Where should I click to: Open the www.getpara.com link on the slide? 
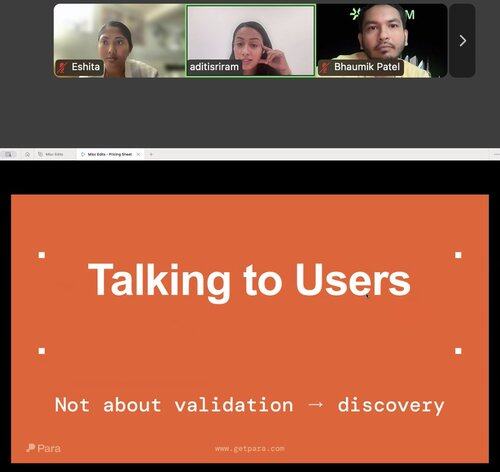tap(250, 449)
